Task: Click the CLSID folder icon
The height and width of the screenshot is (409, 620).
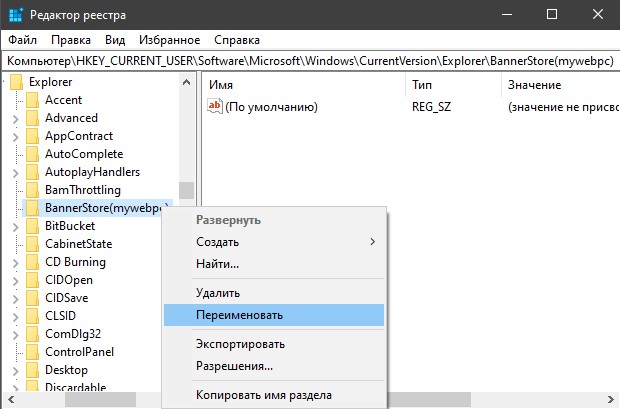Action: [x=32, y=316]
